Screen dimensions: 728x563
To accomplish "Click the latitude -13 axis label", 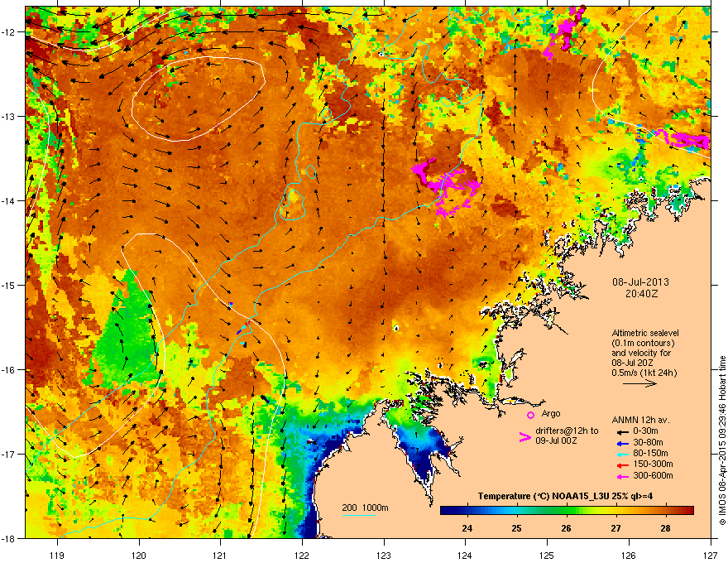I will (9, 116).
